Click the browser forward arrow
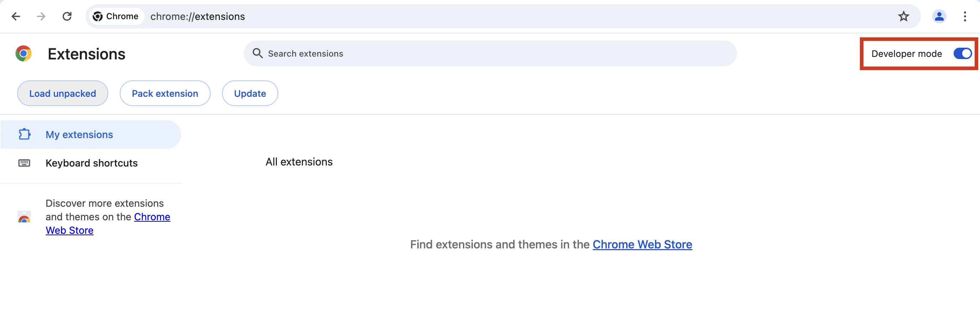980x321 pixels. 41,16
